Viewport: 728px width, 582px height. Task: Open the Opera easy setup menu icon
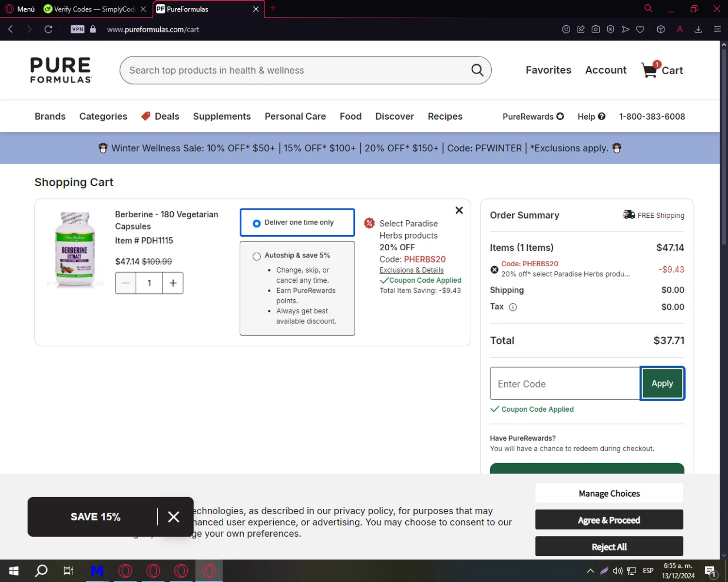(717, 30)
